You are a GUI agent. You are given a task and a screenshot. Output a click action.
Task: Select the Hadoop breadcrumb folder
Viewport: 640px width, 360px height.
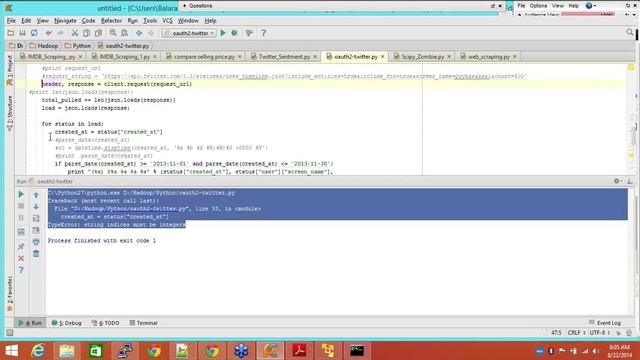coord(44,46)
